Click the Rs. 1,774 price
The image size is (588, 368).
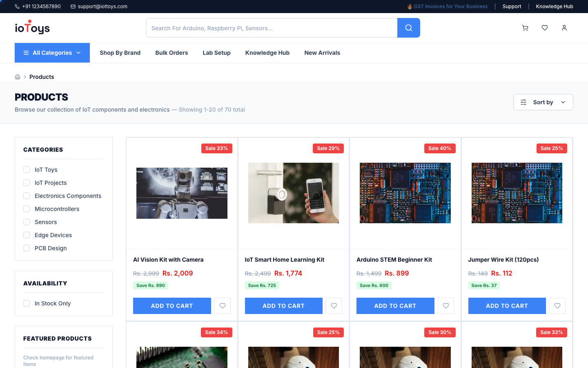tap(288, 273)
